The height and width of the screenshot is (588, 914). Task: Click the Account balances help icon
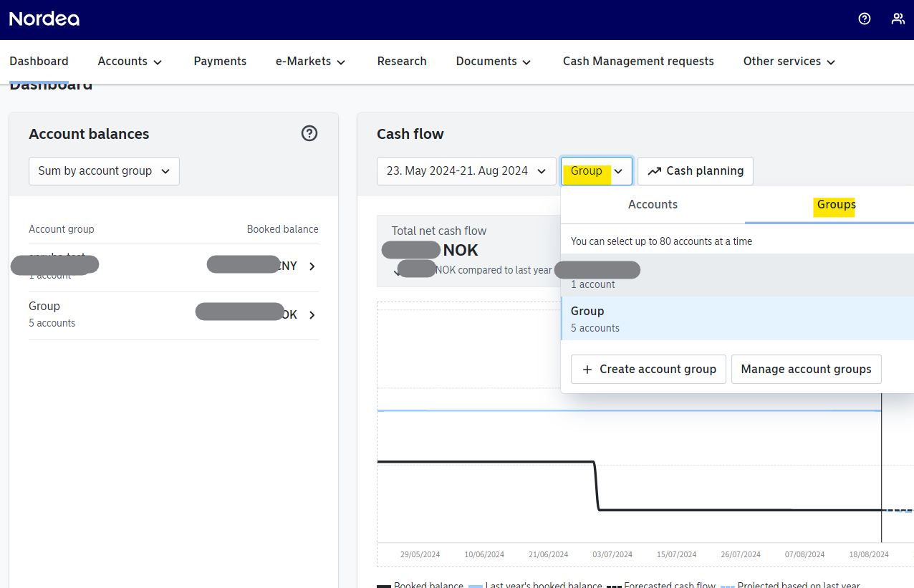[x=309, y=133]
